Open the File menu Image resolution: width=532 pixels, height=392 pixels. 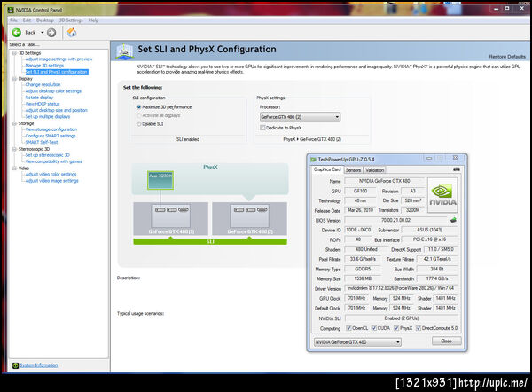click(x=13, y=20)
